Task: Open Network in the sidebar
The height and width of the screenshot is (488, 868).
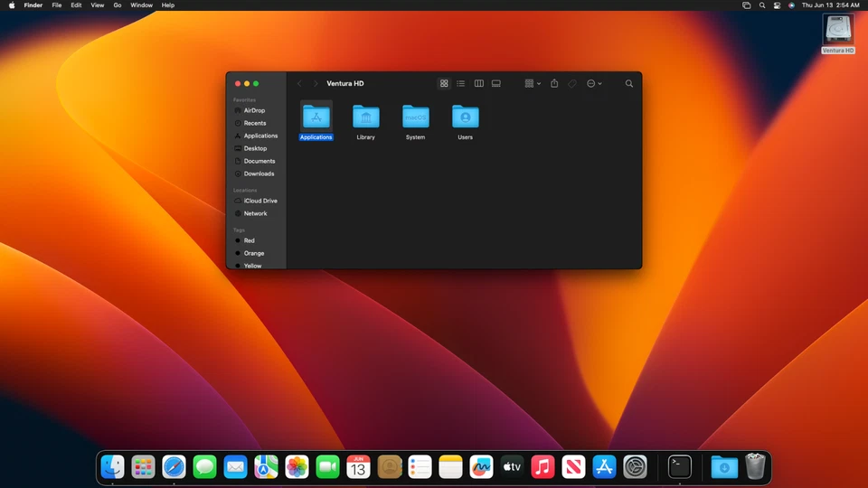Action: tap(256, 213)
